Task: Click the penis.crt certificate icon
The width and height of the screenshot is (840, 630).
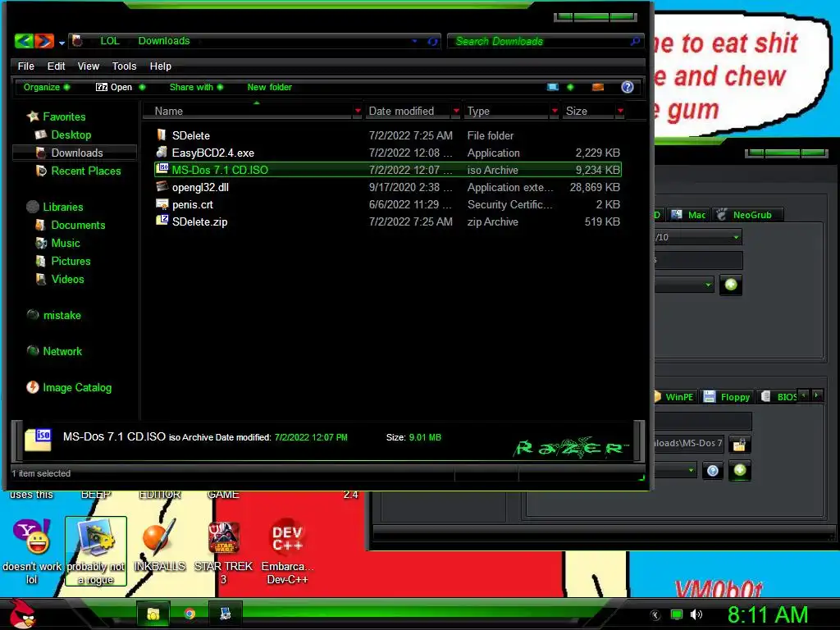Action: coord(162,204)
